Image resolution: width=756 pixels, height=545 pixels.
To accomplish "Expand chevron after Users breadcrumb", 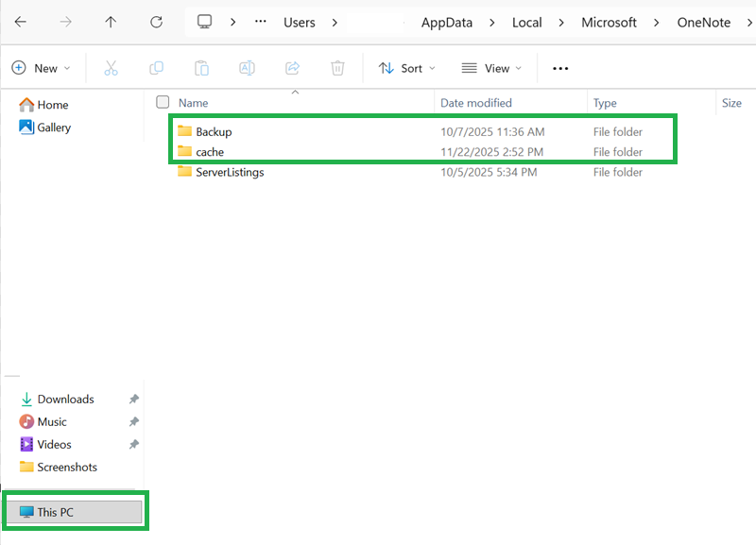I will coord(335,22).
